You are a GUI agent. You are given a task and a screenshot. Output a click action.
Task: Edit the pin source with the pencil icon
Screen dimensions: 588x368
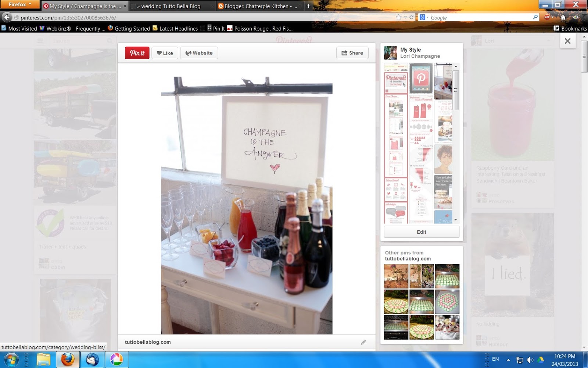[364, 342]
